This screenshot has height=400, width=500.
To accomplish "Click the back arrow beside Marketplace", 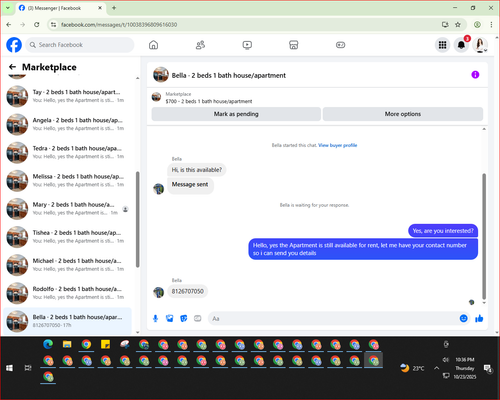I will click(12, 67).
